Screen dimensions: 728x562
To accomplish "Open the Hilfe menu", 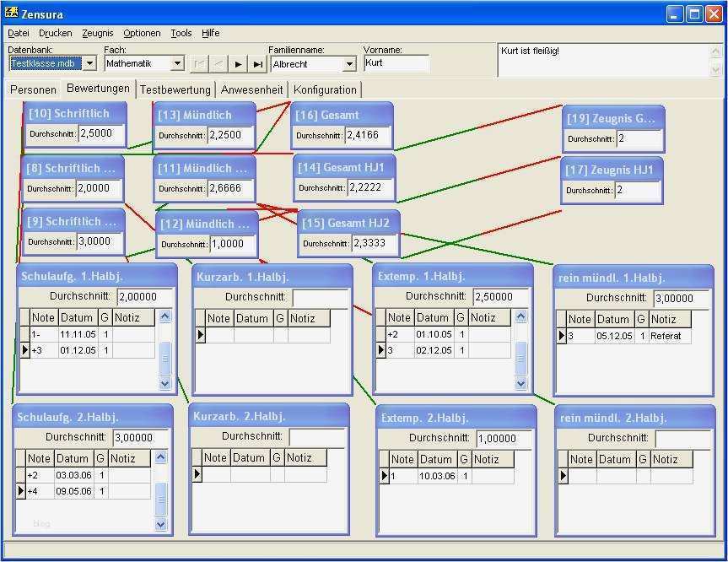I will click(210, 33).
